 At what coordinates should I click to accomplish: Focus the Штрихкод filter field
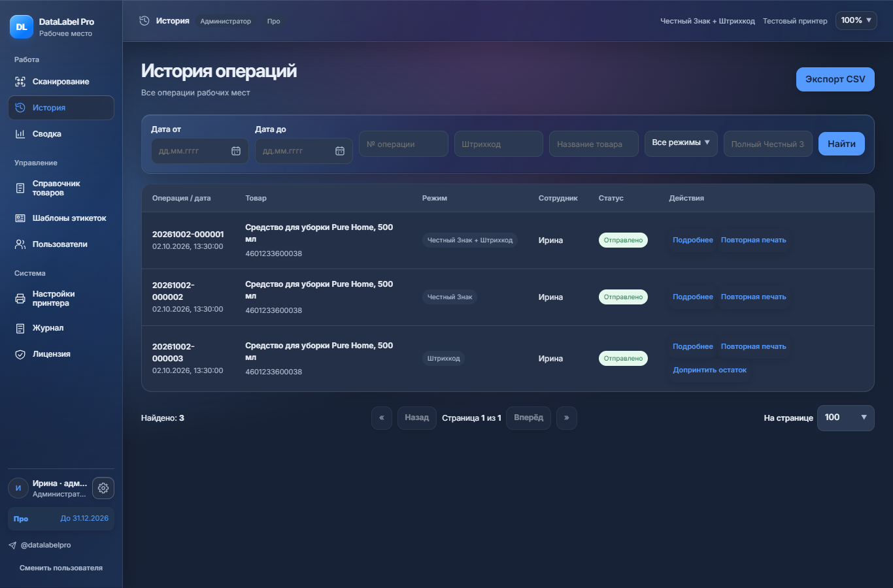(499, 144)
